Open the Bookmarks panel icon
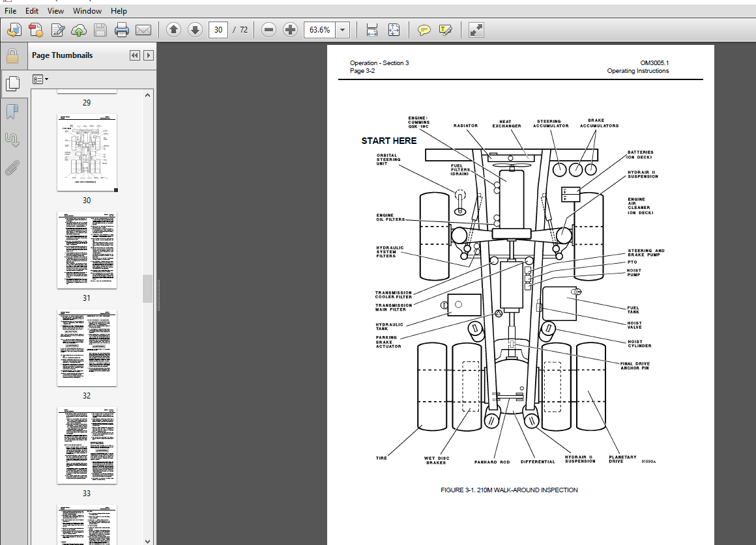 [12, 112]
